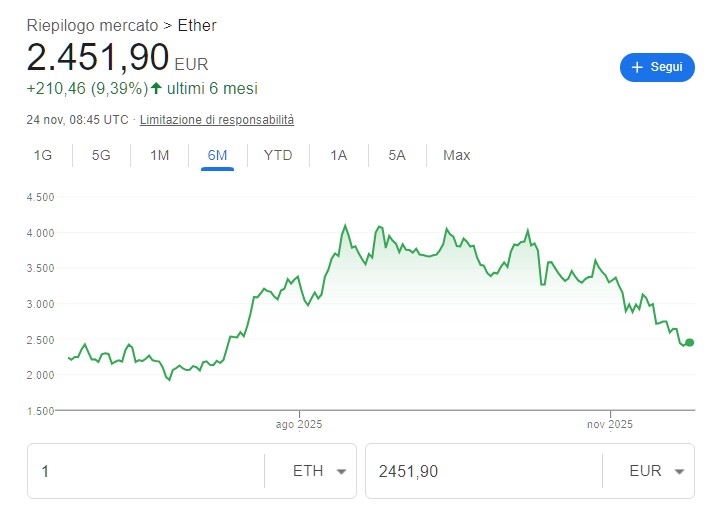
Task: Click the ETH amount input field
Action: 146,471
